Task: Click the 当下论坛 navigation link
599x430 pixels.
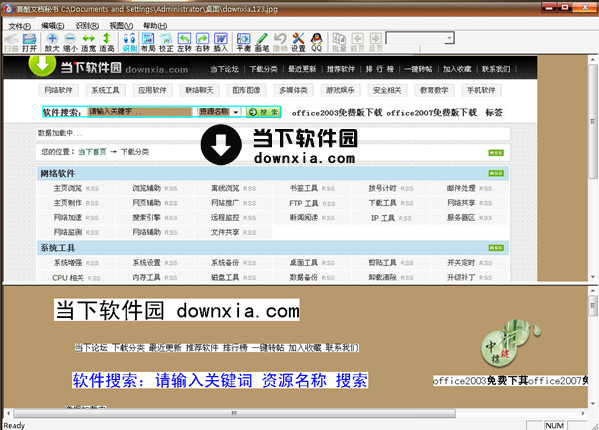Action: tap(225, 69)
